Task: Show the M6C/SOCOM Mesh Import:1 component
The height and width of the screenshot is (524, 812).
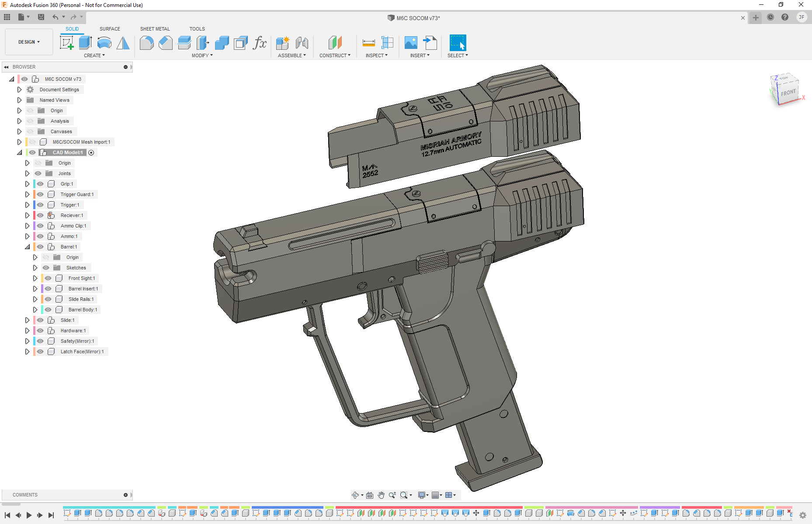Action: [x=32, y=142]
